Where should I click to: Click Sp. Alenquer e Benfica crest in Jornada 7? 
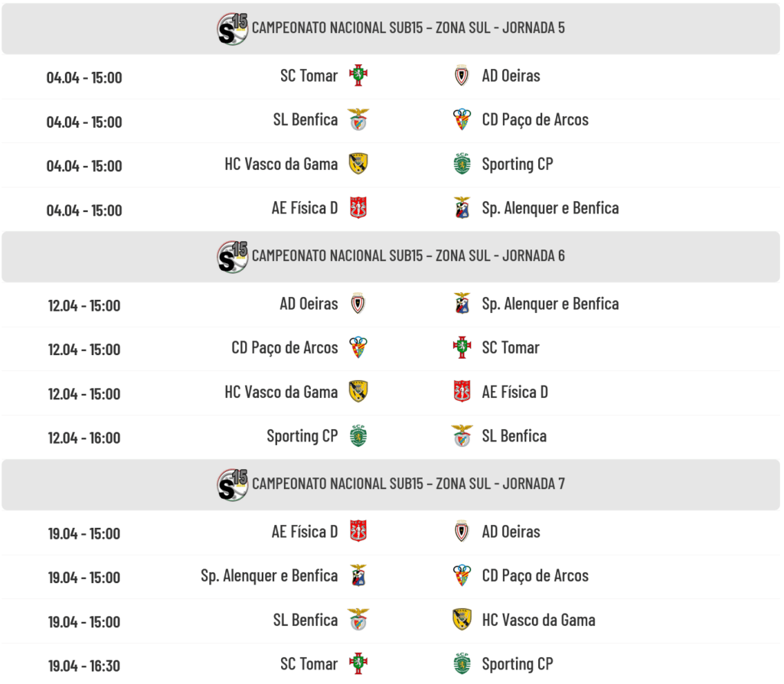(358, 575)
